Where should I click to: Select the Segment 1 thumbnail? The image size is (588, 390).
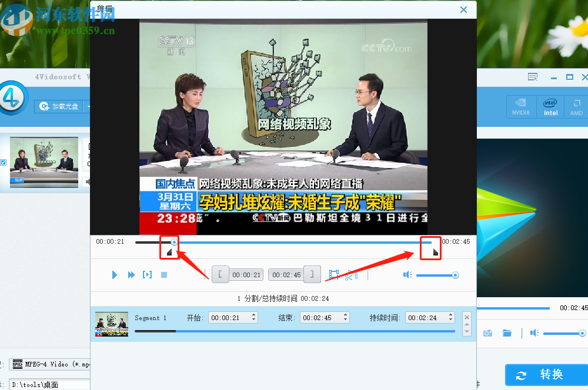(x=112, y=324)
